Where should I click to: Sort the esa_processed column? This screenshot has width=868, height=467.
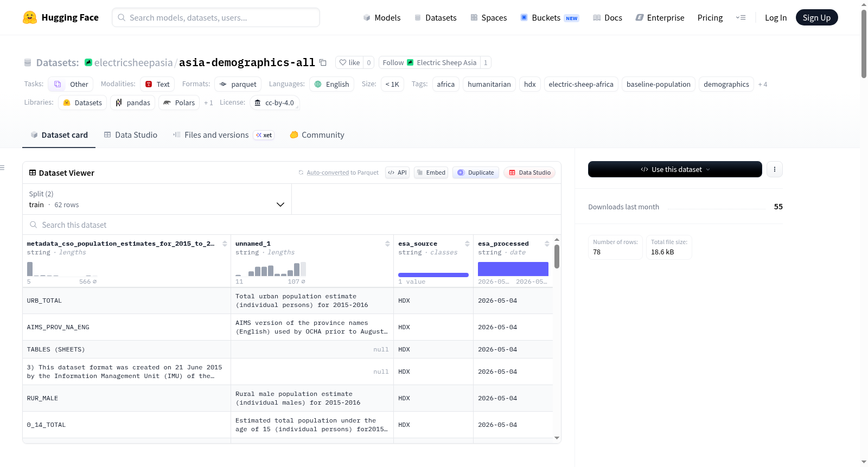547,244
